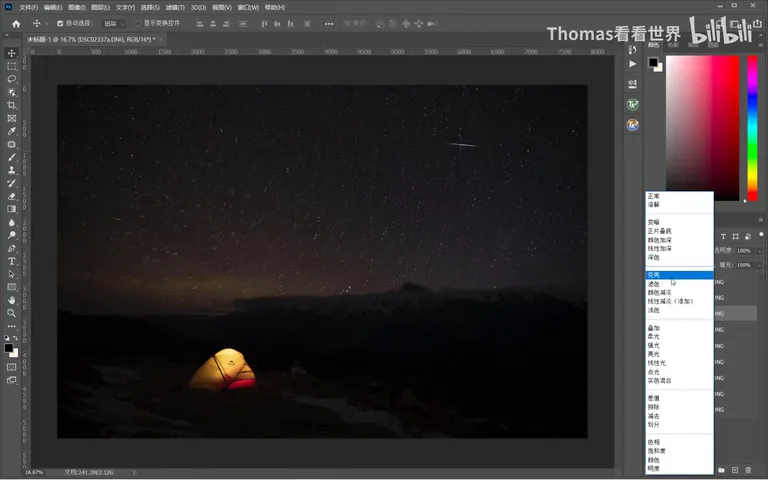Open the layer fill 100% dropdown arrow
Screen dimensions: 768x480
click(x=759, y=265)
